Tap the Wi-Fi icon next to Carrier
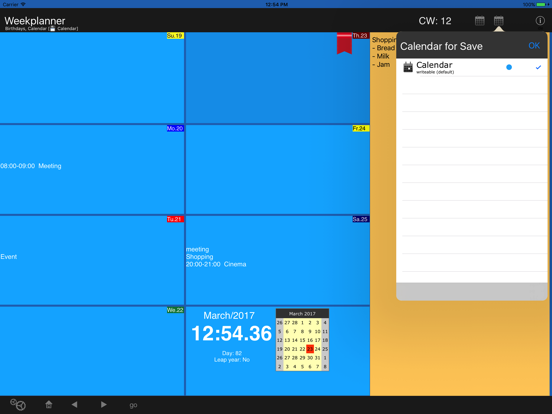 click(x=23, y=4)
